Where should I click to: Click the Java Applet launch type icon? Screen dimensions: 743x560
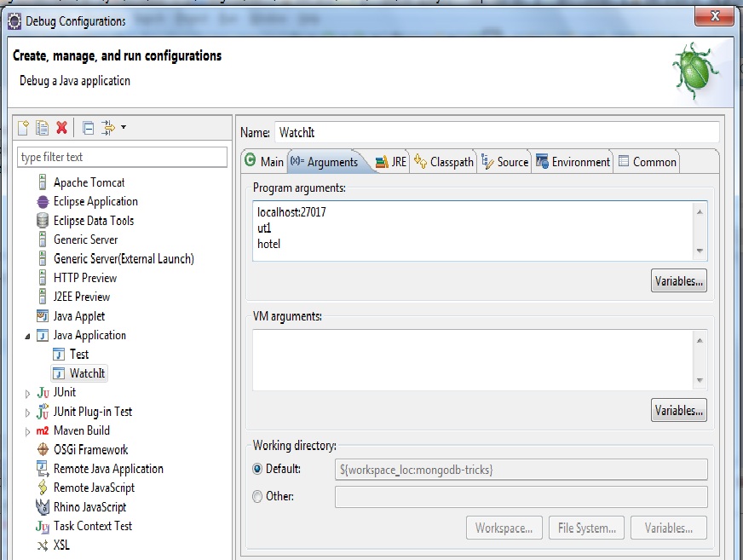(43, 316)
